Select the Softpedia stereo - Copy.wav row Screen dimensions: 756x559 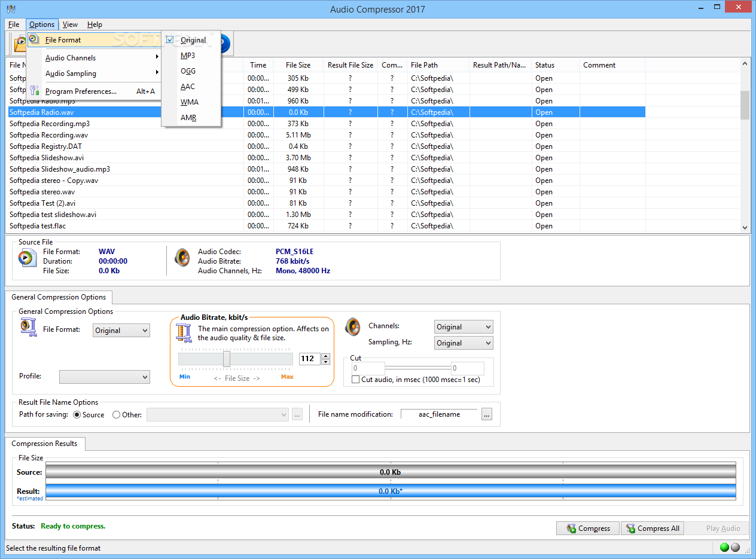pos(327,181)
